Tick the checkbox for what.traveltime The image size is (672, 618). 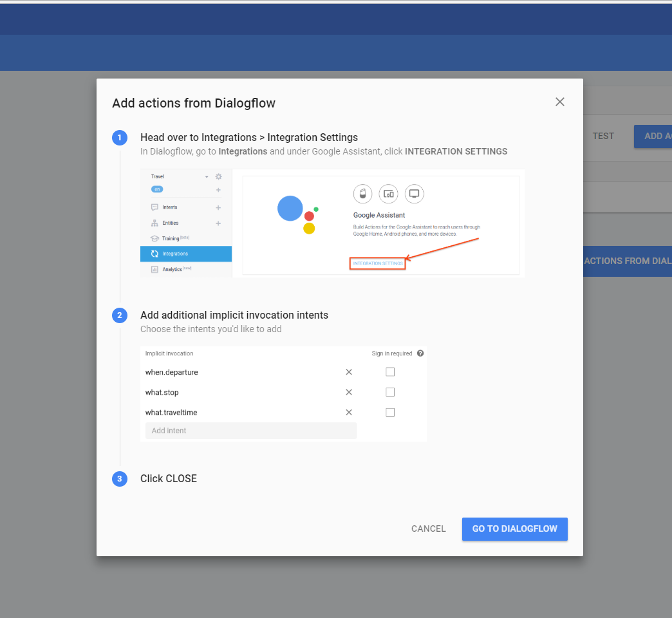click(390, 412)
